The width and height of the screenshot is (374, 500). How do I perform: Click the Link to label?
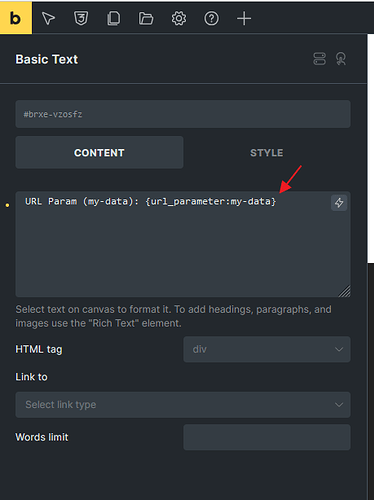(31, 377)
